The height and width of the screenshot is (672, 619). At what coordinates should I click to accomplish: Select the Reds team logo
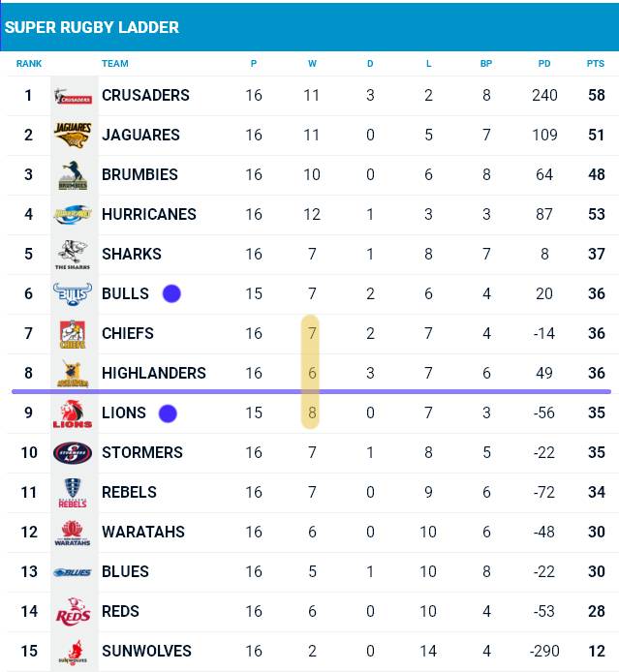pos(73,612)
